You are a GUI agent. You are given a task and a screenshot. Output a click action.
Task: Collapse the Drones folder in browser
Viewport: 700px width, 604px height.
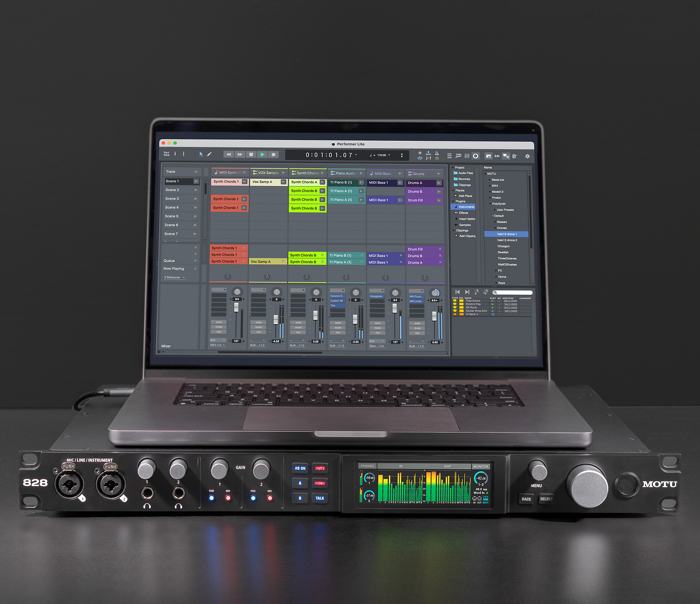pos(495,228)
